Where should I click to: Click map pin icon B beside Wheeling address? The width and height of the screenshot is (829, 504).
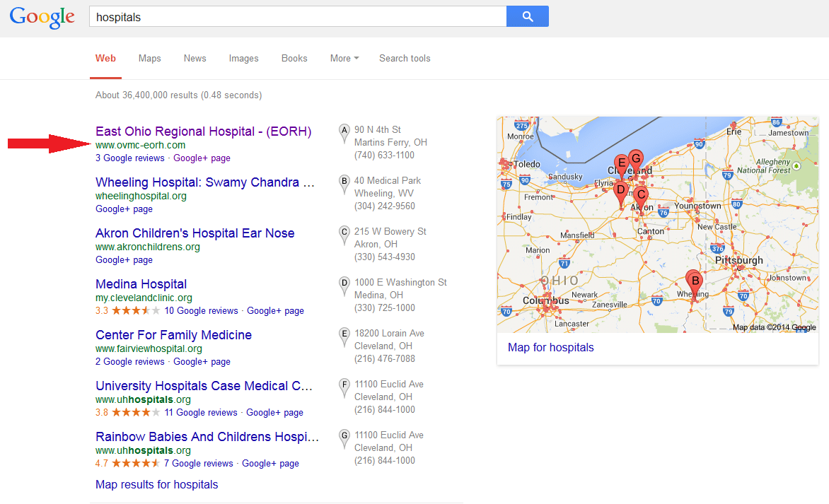tap(344, 184)
